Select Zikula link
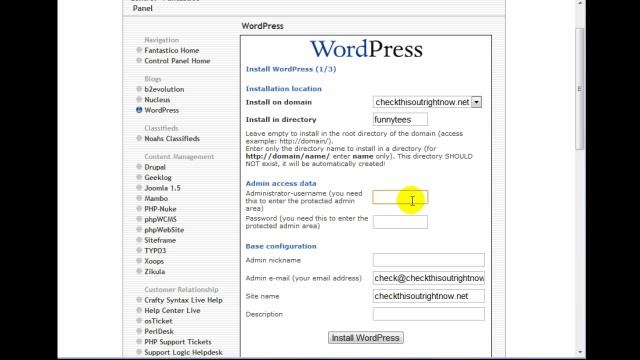Viewport: 640px width, 360px height. [x=155, y=271]
